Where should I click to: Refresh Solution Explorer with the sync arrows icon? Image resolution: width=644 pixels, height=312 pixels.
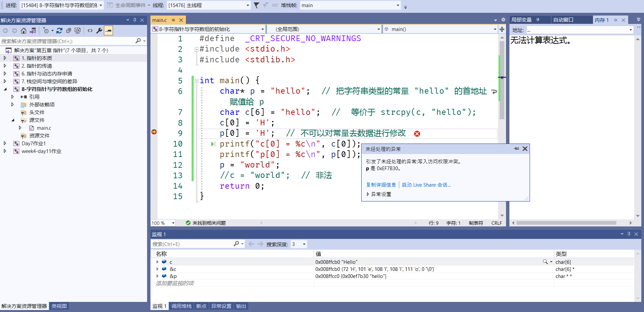pyautogui.click(x=59, y=31)
